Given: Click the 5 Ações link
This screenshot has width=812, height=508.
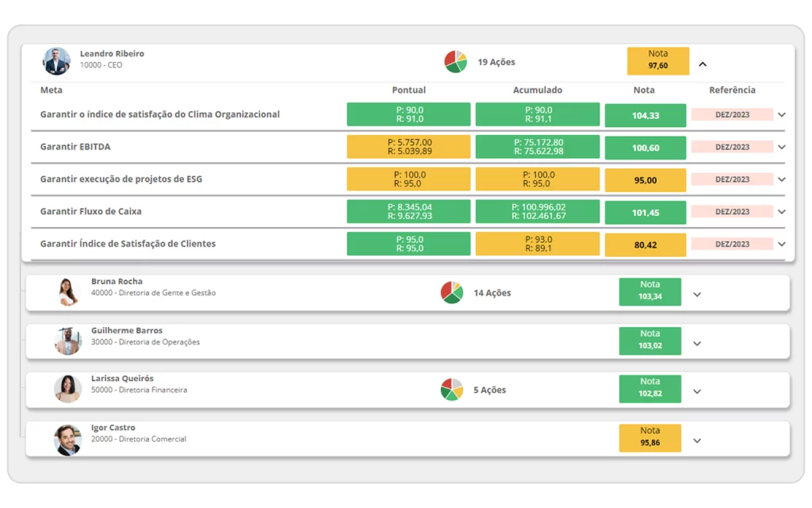Looking at the screenshot, I should click(489, 390).
